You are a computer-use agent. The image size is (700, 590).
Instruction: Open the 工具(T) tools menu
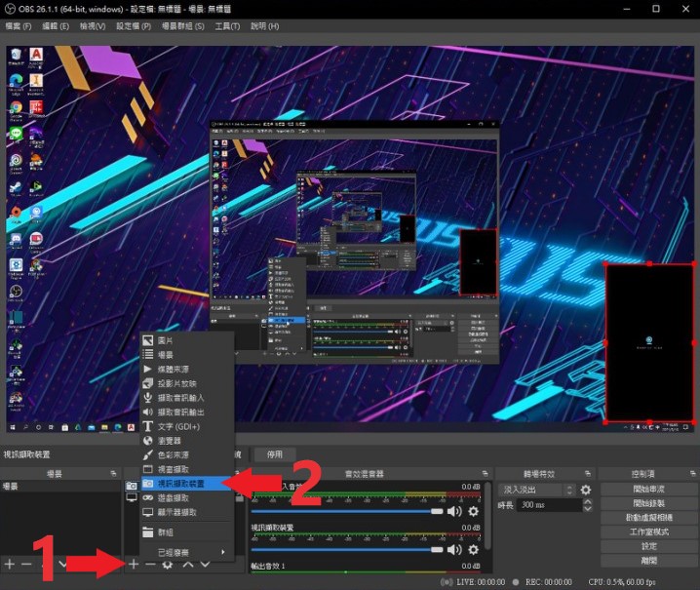click(227, 26)
